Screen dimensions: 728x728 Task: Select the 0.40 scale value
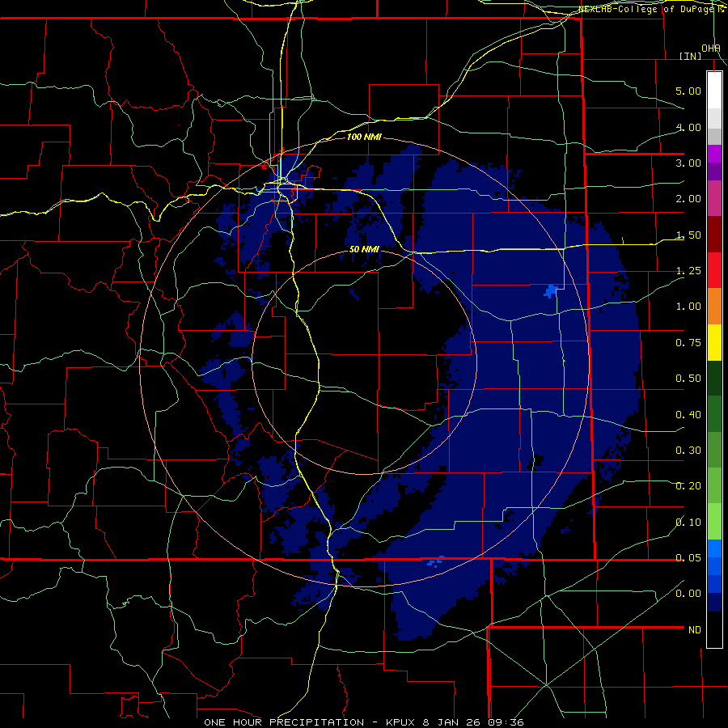click(688, 415)
